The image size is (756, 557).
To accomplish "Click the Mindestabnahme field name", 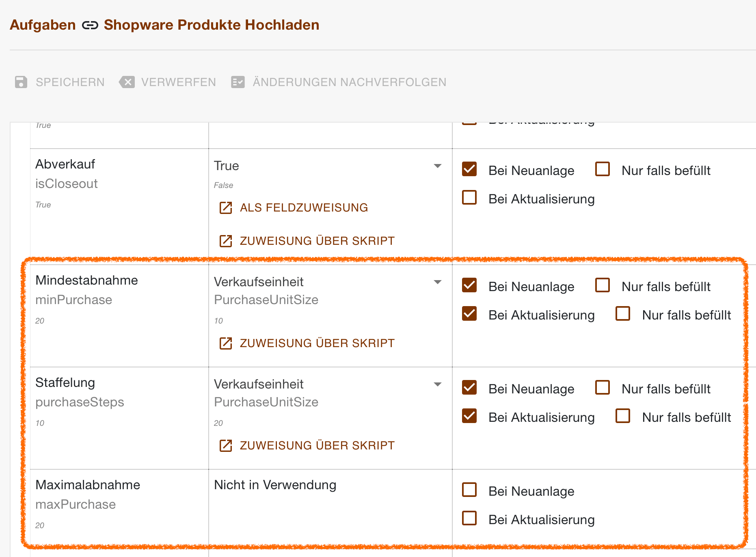I will pyautogui.click(x=86, y=280).
